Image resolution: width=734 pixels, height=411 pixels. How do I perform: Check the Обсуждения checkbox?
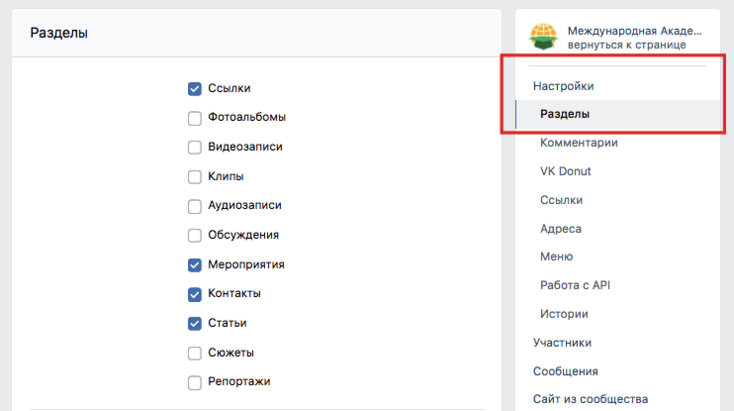tap(195, 235)
